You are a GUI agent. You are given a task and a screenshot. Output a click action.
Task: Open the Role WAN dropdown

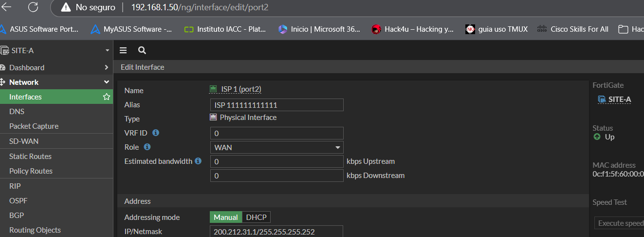click(x=276, y=147)
